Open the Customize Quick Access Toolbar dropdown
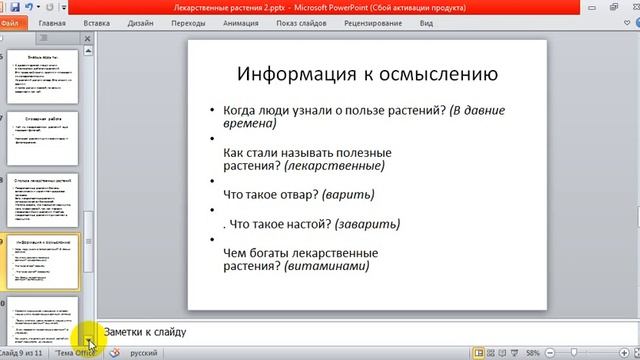640x360 pixels. [x=64, y=7]
